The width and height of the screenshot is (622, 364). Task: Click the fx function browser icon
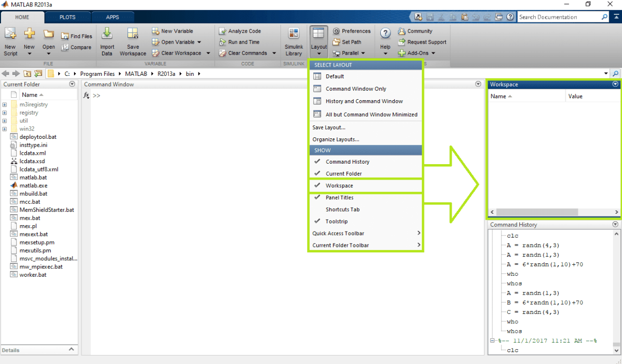[x=86, y=95]
